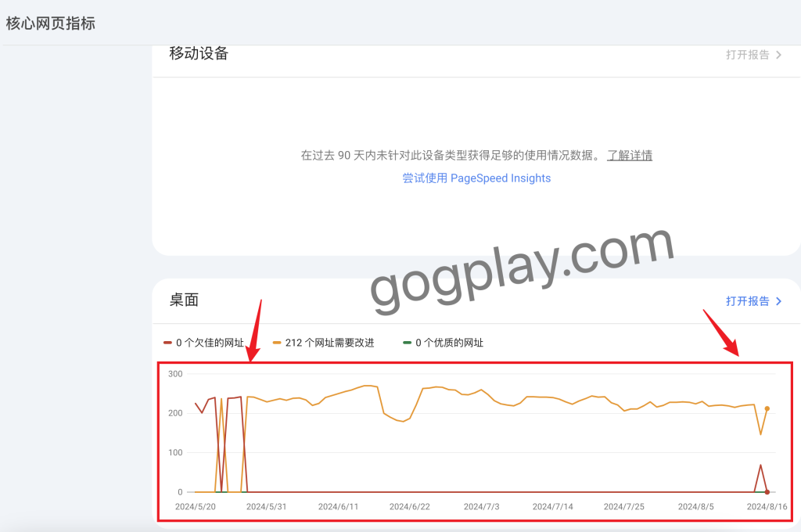Click the 在过去 90 天内 no-data message
The image size is (801, 532).
451,156
